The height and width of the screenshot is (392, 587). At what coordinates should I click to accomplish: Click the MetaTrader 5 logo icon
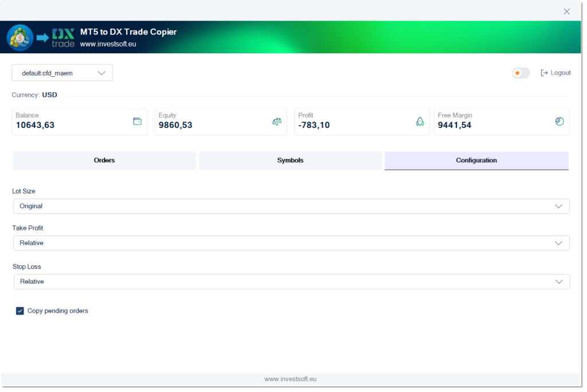click(20, 38)
